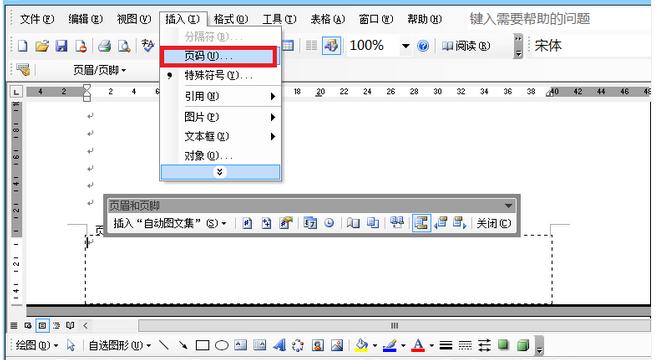
Task: Insert WordArt slanted A icon
Action: 279,345
